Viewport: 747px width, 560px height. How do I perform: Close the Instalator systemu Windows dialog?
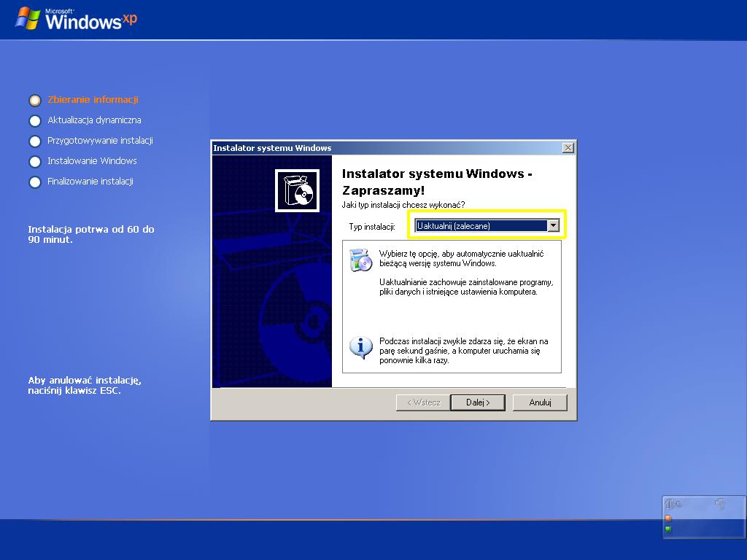click(x=568, y=148)
